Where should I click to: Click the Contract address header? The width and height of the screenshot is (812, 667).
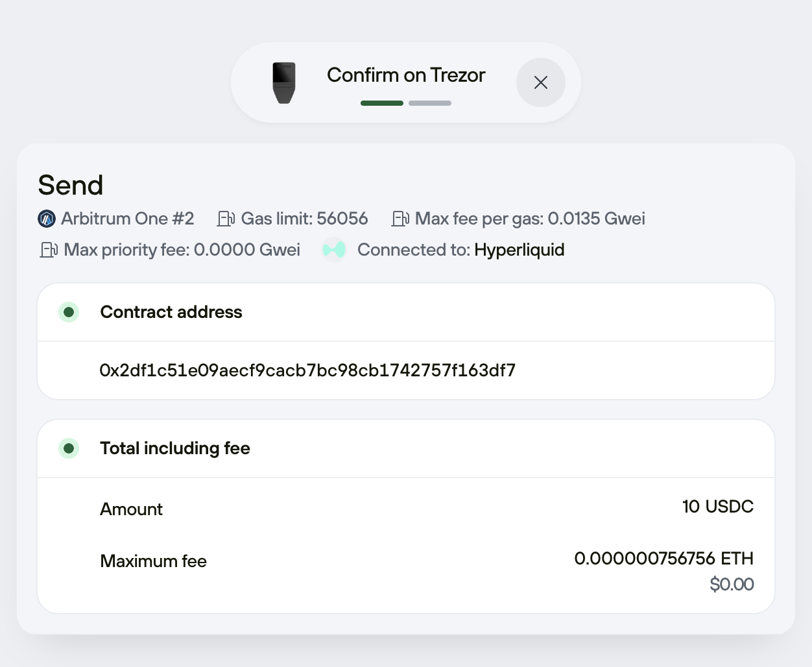(171, 312)
